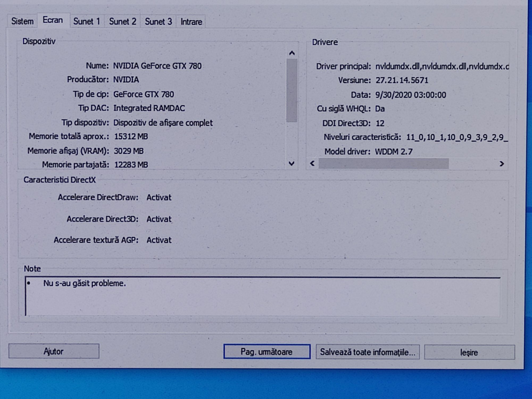Viewport: 532px width, 399px height.
Task: Select VRAM value '3029 MB'
Action: pyautogui.click(x=129, y=151)
